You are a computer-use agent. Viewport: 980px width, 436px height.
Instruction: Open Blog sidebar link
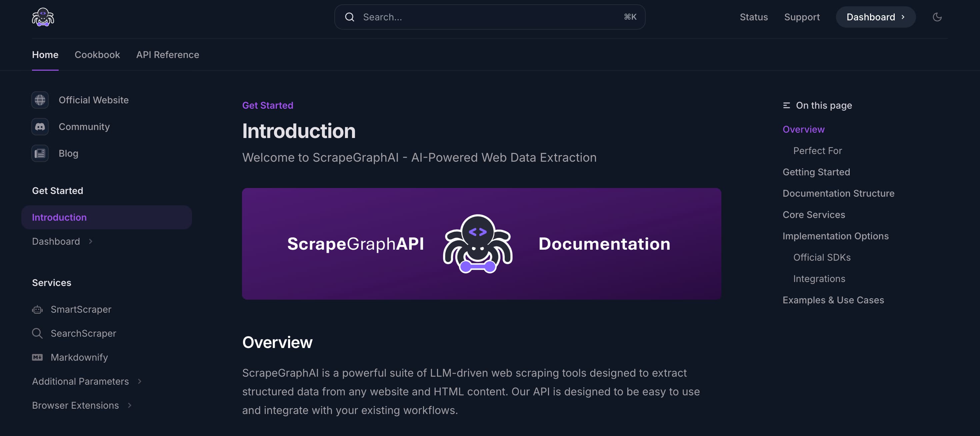[x=68, y=153]
